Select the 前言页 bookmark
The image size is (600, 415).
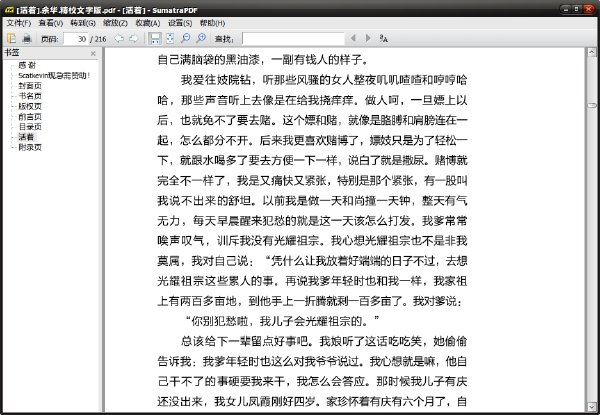coord(30,117)
